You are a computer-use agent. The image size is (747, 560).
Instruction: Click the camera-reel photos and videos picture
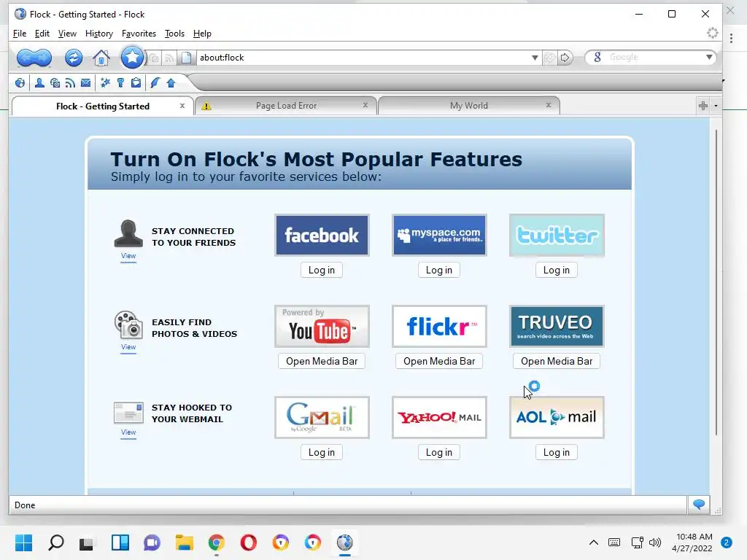(128, 324)
